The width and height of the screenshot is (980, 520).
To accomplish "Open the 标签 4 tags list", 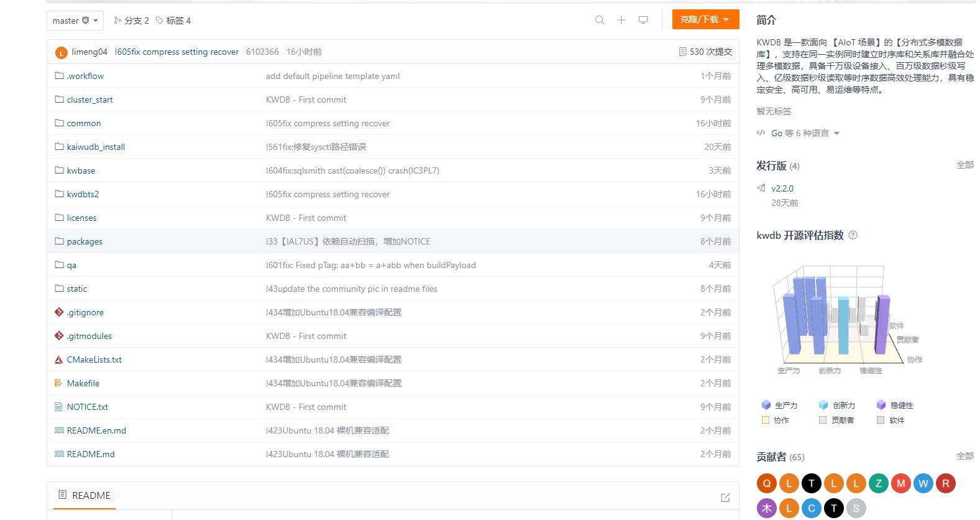I will pos(173,21).
